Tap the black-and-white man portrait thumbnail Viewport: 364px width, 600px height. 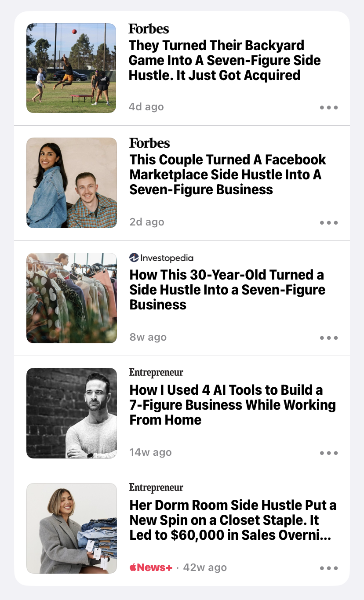click(x=72, y=413)
